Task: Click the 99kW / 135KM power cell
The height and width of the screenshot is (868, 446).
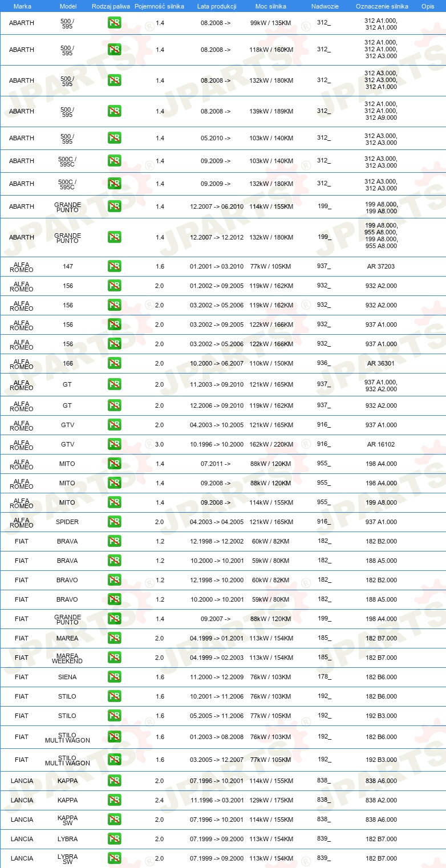Action: tap(271, 23)
